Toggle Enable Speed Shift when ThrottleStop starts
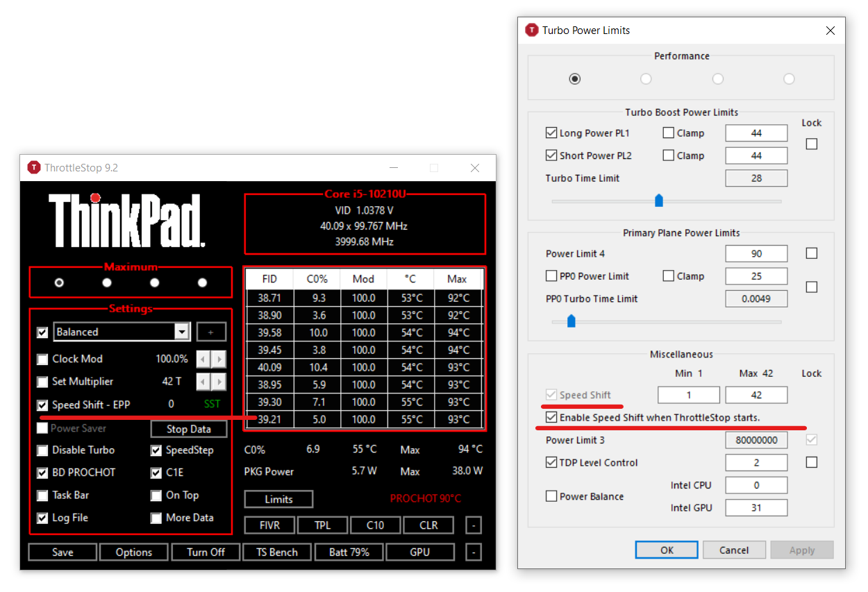The width and height of the screenshot is (868, 592). pyautogui.click(x=551, y=418)
